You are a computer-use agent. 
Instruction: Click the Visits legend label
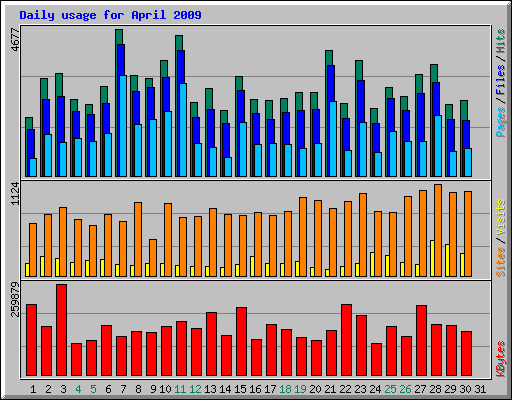(501, 218)
